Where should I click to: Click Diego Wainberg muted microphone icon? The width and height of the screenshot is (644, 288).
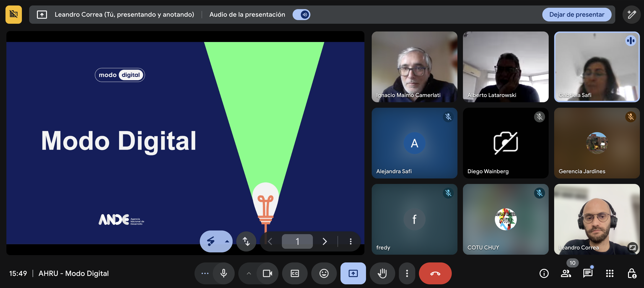click(539, 117)
